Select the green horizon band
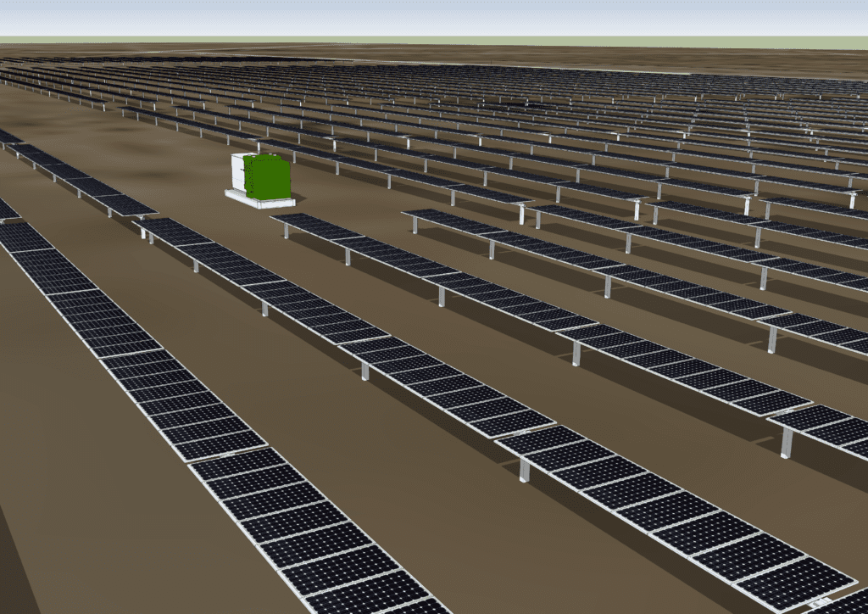 [434, 40]
